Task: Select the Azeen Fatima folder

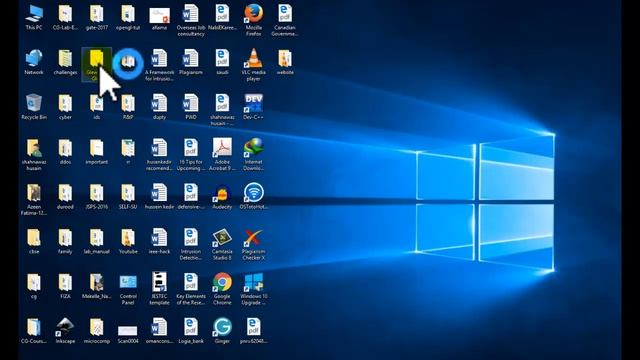Action: 34,199
